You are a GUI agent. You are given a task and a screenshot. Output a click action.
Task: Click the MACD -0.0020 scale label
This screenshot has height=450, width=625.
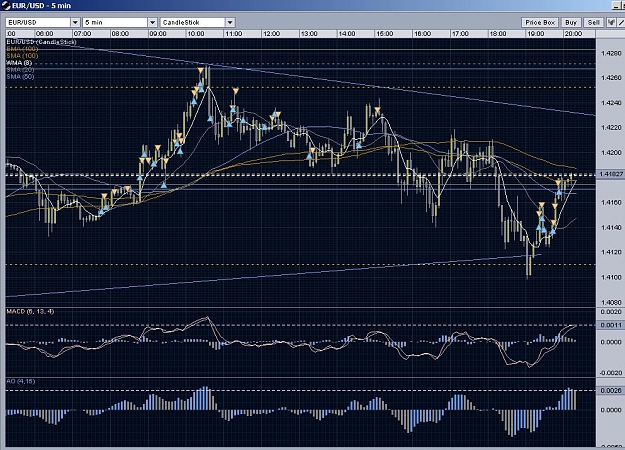pos(611,373)
